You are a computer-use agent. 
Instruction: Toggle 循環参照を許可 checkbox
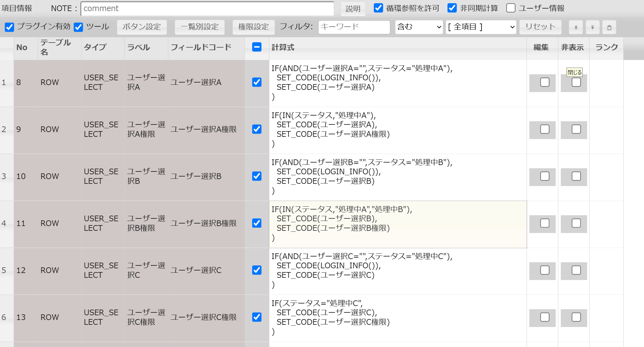[378, 8]
